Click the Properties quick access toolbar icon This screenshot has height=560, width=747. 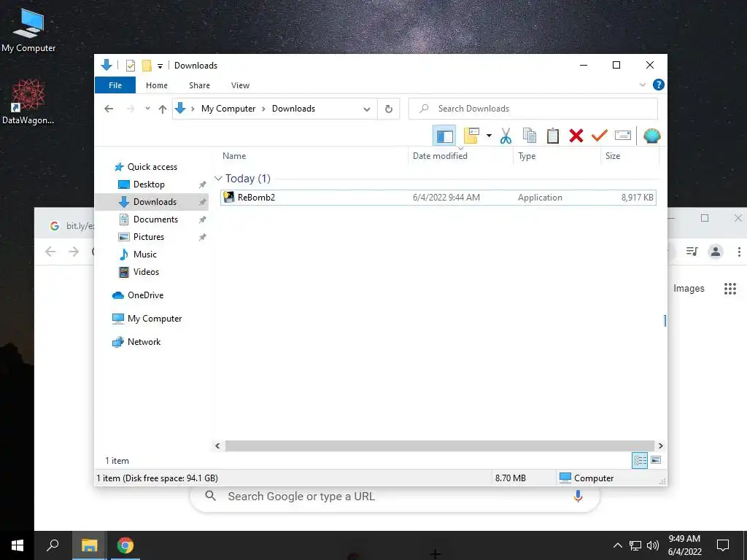(x=130, y=66)
